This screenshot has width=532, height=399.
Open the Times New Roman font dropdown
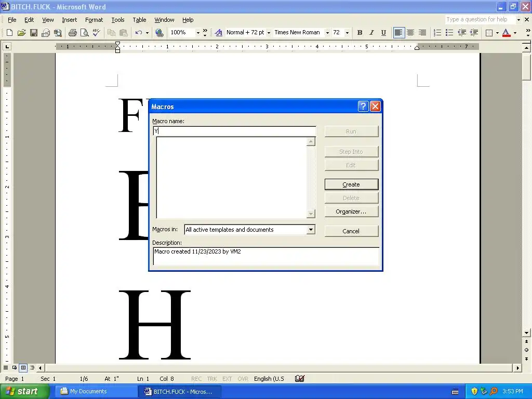[327, 33]
